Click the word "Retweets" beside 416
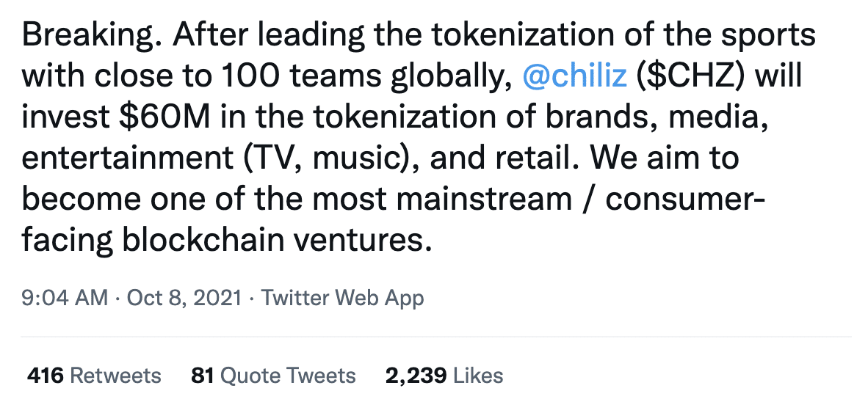This screenshot has width=868, height=402. (116, 376)
